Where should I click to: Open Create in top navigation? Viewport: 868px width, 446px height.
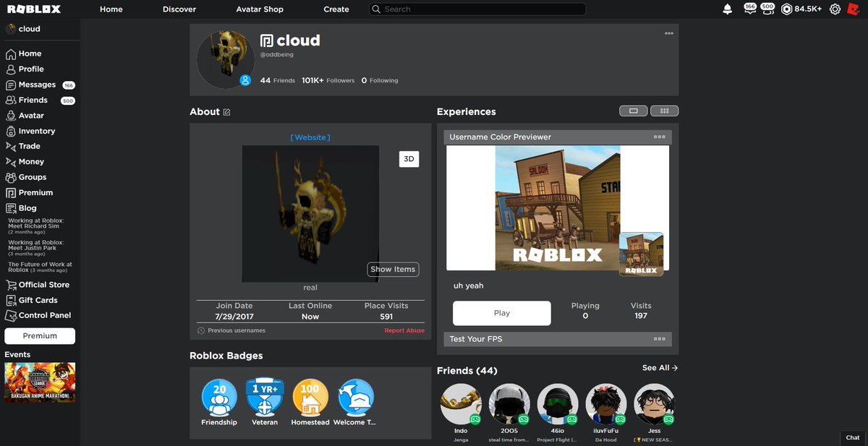pyautogui.click(x=336, y=9)
